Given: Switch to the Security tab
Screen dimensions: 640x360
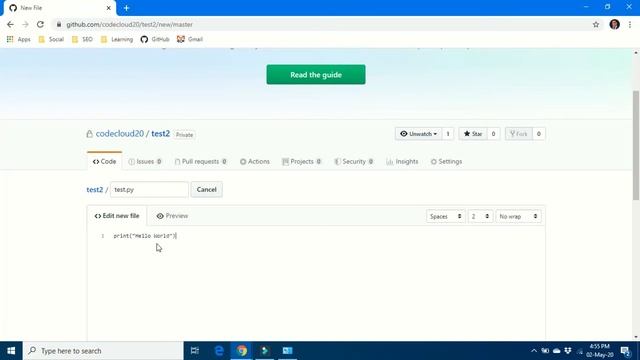Looking at the screenshot, I should point(353,162).
